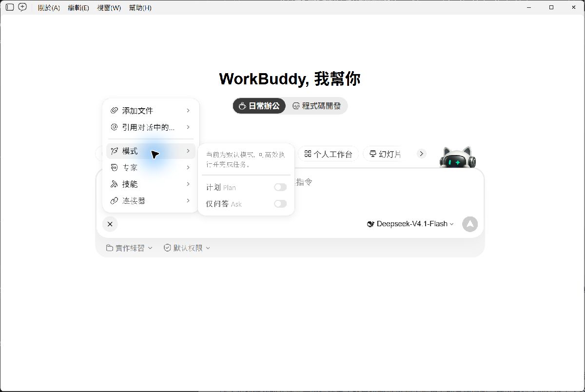
Task: Click the 技能 skills icon
Action: pos(114,184)
